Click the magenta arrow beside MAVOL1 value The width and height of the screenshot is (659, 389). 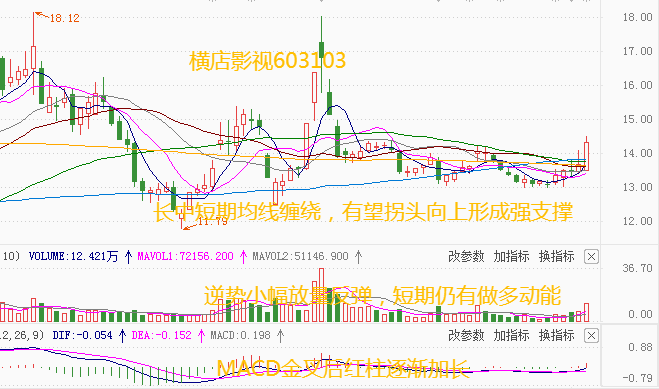pyautogui.click(x=243, y=256)
